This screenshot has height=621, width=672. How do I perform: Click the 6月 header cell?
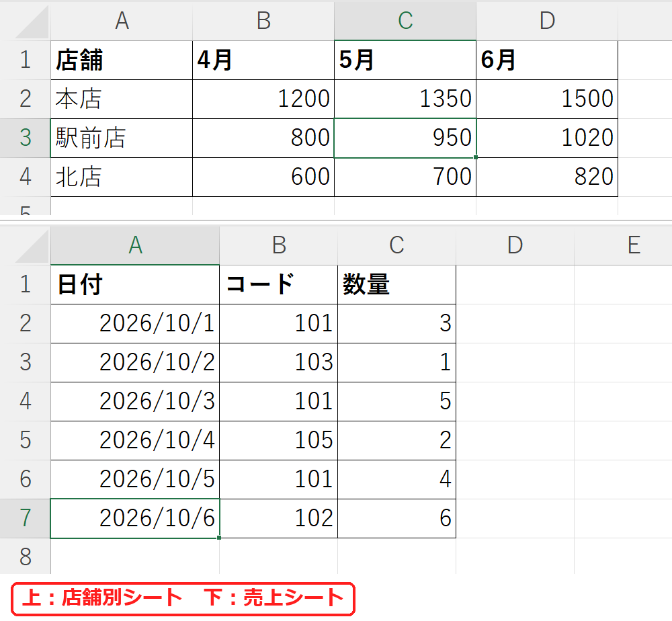click(547, 60)
